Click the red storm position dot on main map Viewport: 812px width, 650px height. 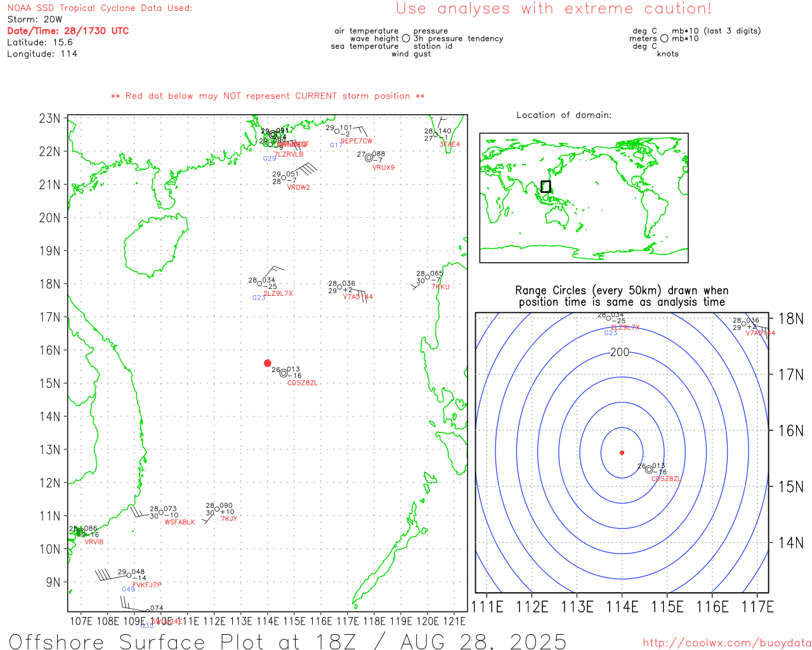pos(267,363)
